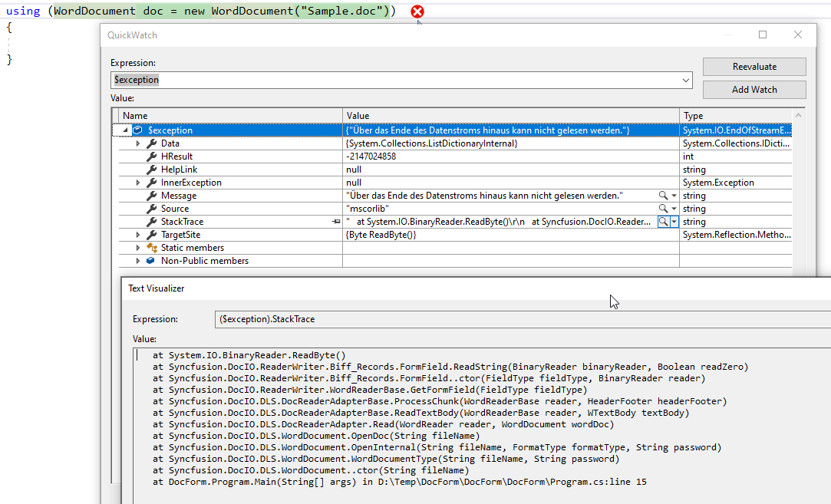Viewport: 831px width, 504px height.
Task: Click the GetFormField stack trace line
Action: click(x=370, y=390)
